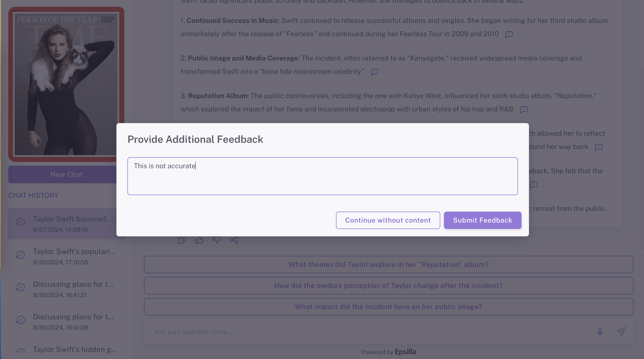Select suggestion about media's perception changing
This screenshot has height=359, width=644.
tap(388, 285)
